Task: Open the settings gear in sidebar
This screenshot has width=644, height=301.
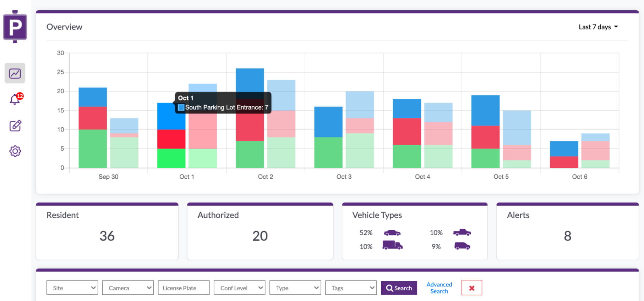Action: [x=15, y=151]
